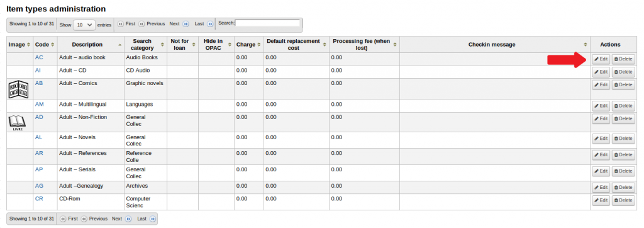This screenshot has width=644, height=228.
Task: Click the comics image icon in the AB row
Action: click(x=18, y=89)
